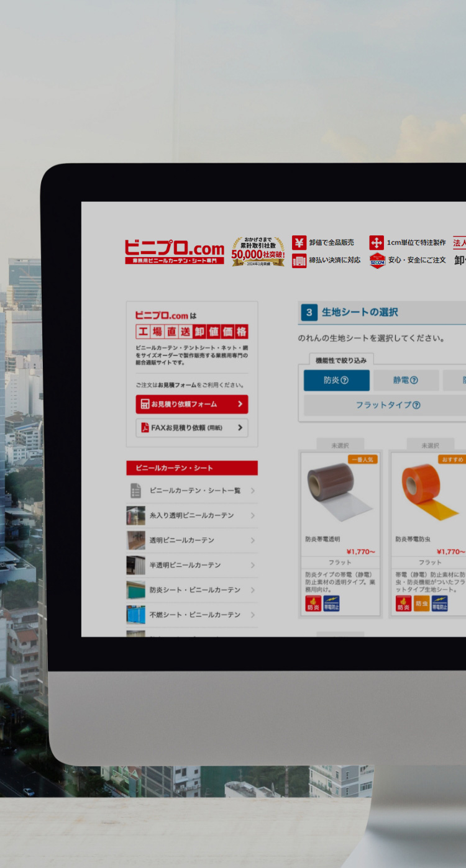Click chevron for ビニールカーテン・シート一覧 row

click(252, 491)
